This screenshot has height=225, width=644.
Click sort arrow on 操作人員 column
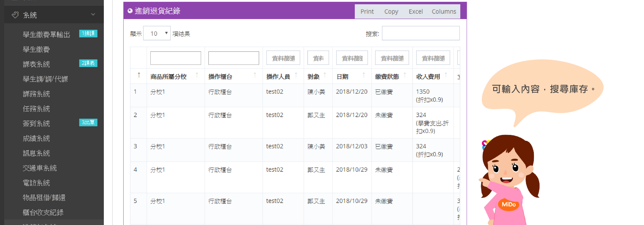click(296, 75)
